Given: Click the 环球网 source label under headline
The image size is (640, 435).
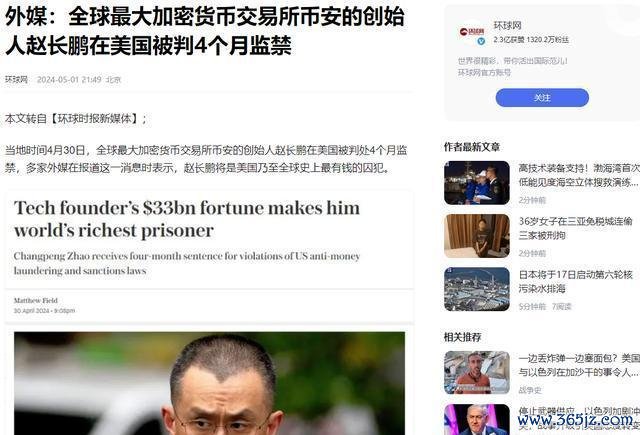Looking at the screenshot, I should [x=16, y=80].
